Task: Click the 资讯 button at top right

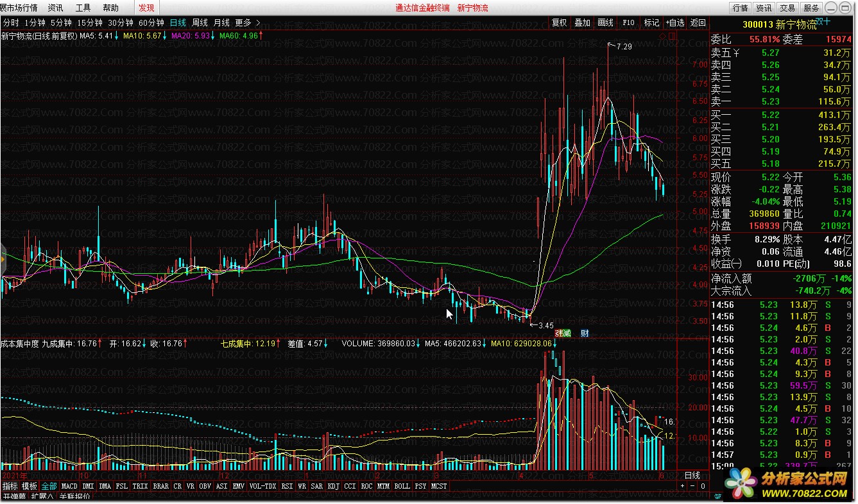Action: (764, 8)
